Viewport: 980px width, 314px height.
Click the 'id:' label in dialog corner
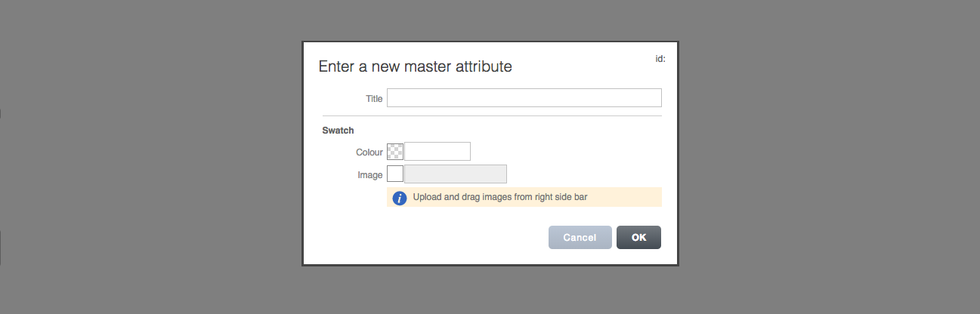coord(660,58)
